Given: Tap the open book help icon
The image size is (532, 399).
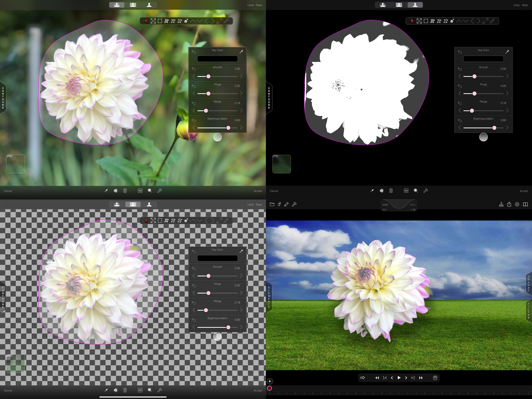Looking at the screenshot, I should (526, 204).
